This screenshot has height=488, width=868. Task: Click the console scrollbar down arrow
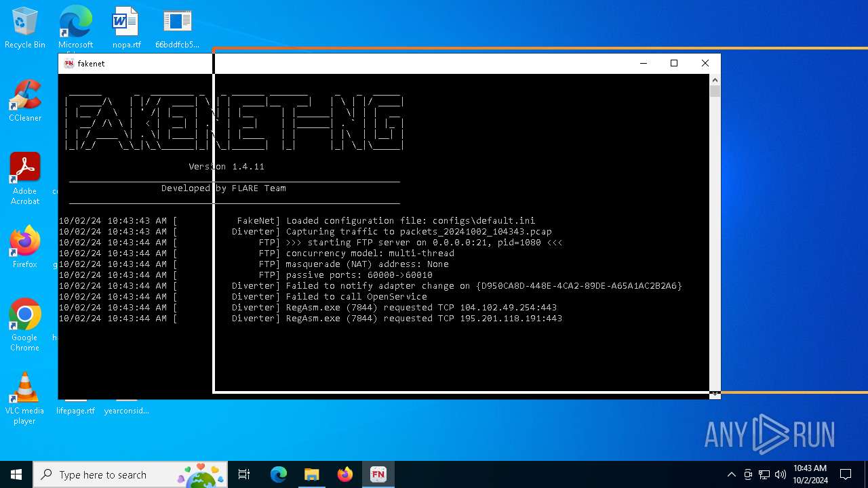(x=715, y=394)
